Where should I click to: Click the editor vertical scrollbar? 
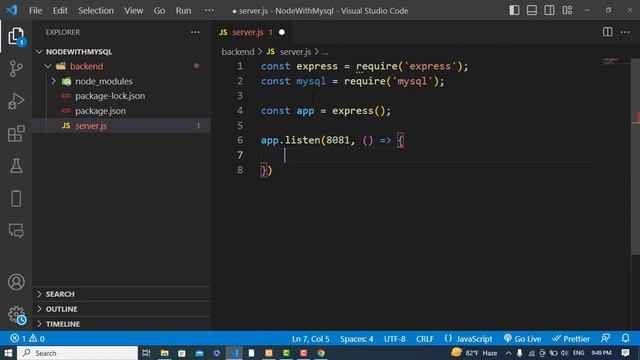[x=636, y=157]
